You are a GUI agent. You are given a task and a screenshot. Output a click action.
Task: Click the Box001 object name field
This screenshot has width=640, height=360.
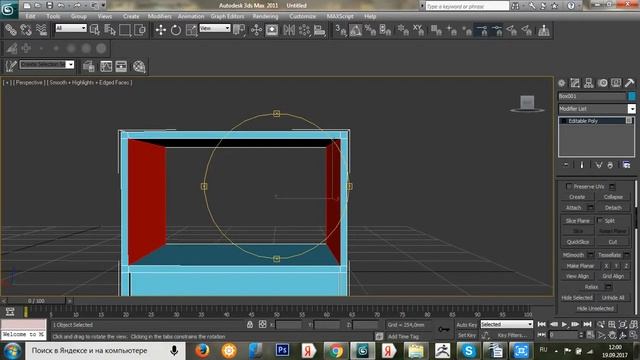point(592,96)
